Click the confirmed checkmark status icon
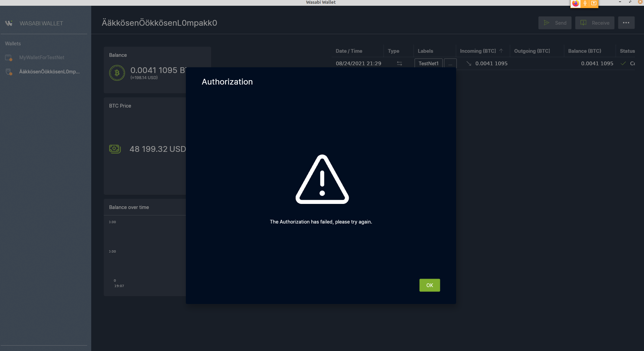This screenshot has width=644, height=351. (623, 63)
